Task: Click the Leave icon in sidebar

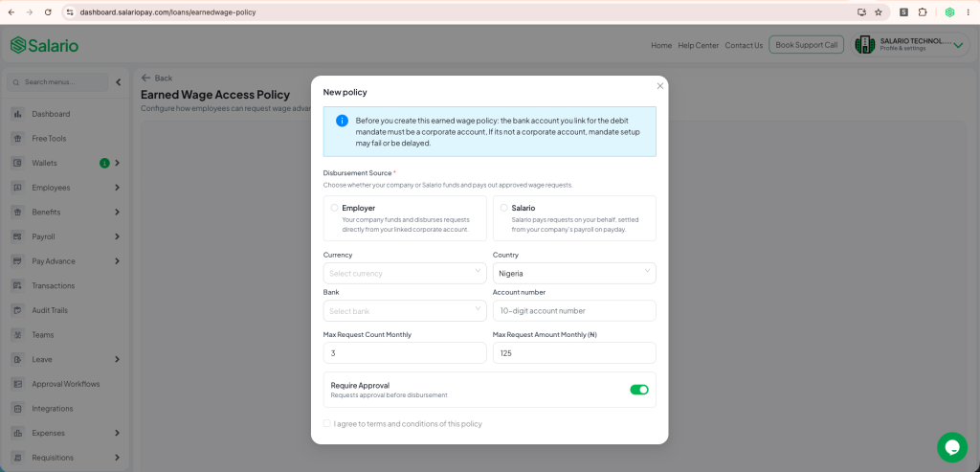Action: 18,359
